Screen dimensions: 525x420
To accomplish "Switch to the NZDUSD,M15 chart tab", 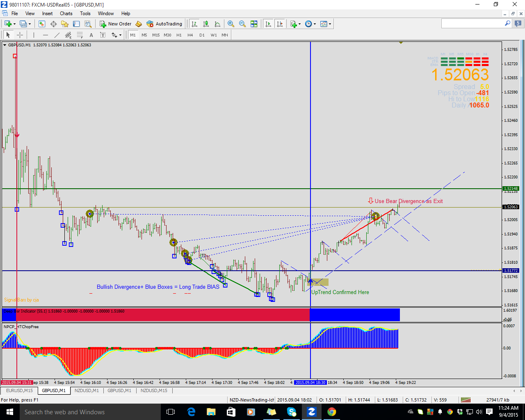I will (154, 390).
